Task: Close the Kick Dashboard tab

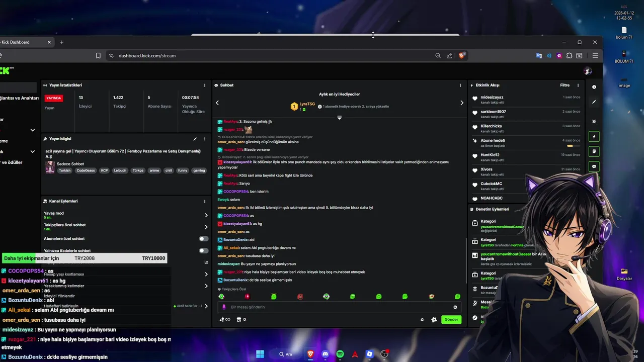Action: 49,42
